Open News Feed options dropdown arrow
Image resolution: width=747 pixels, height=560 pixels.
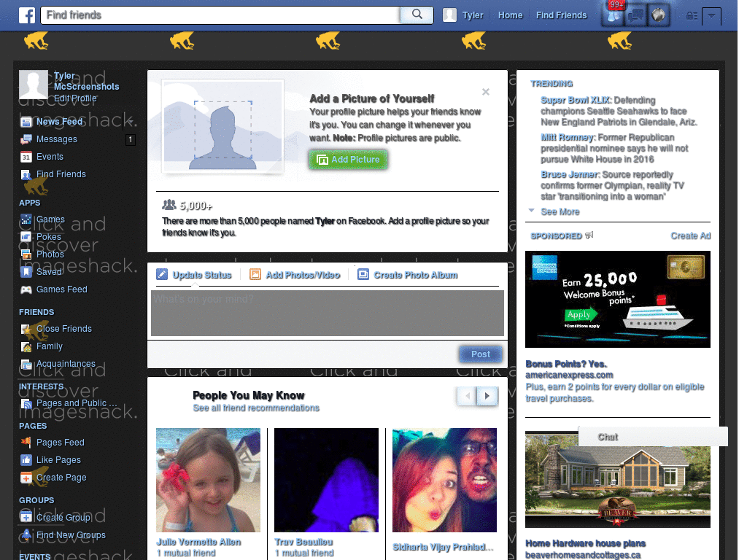tap(130, 122)
